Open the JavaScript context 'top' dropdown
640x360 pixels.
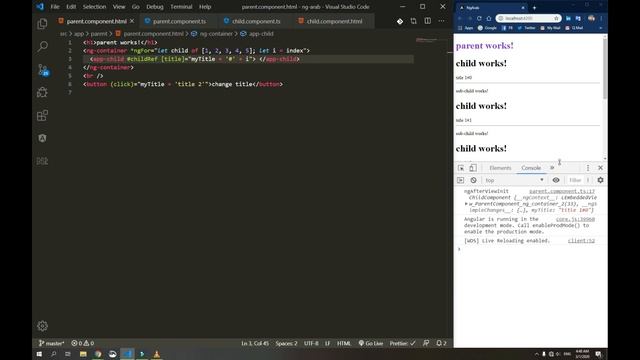coord(514,180)
